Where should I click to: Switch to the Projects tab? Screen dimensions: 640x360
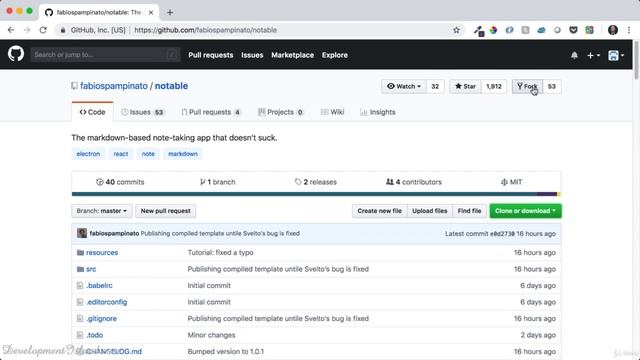(281, 112)
